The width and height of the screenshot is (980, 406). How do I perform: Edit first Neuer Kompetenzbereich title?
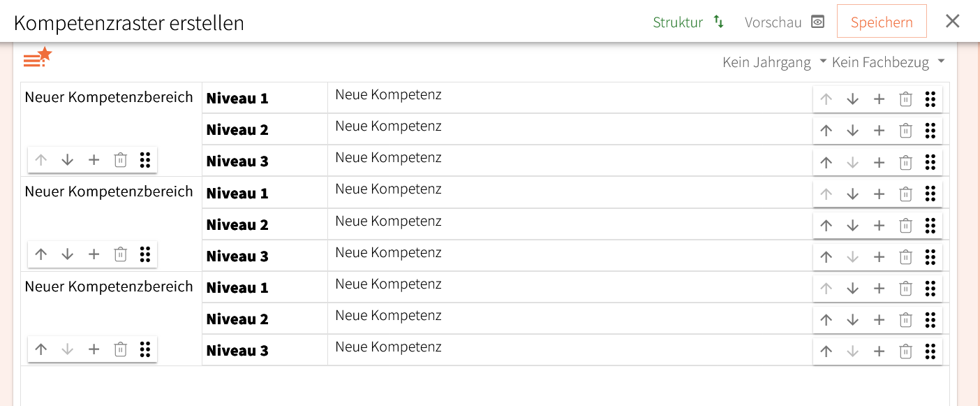pyautogui.click(x=109, y=97)
